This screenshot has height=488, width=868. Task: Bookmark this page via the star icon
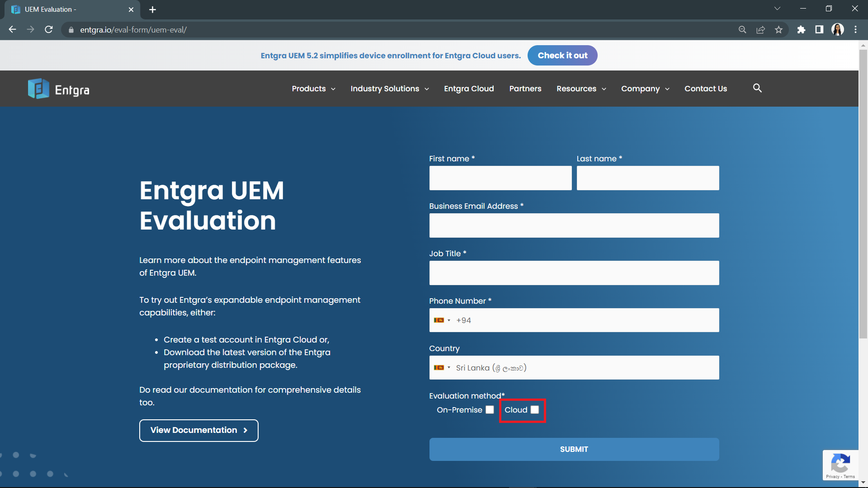[779, 29]
